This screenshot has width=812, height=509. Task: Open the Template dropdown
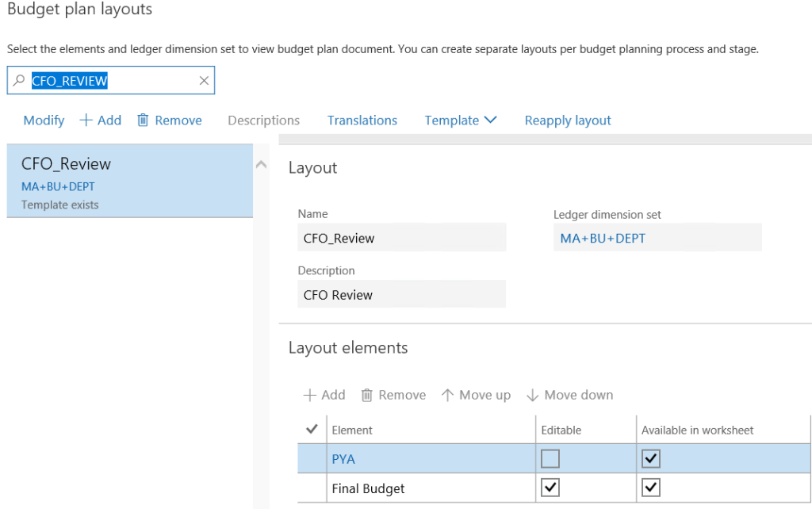coord(461,120)
